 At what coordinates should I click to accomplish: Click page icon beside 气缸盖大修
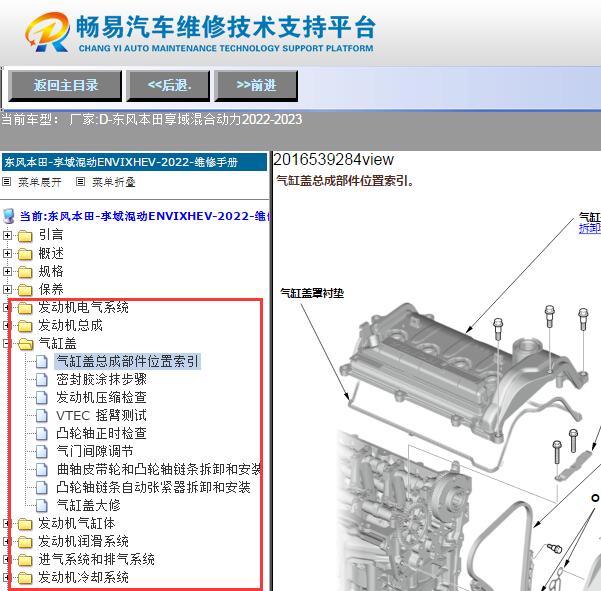pos(42,506)
